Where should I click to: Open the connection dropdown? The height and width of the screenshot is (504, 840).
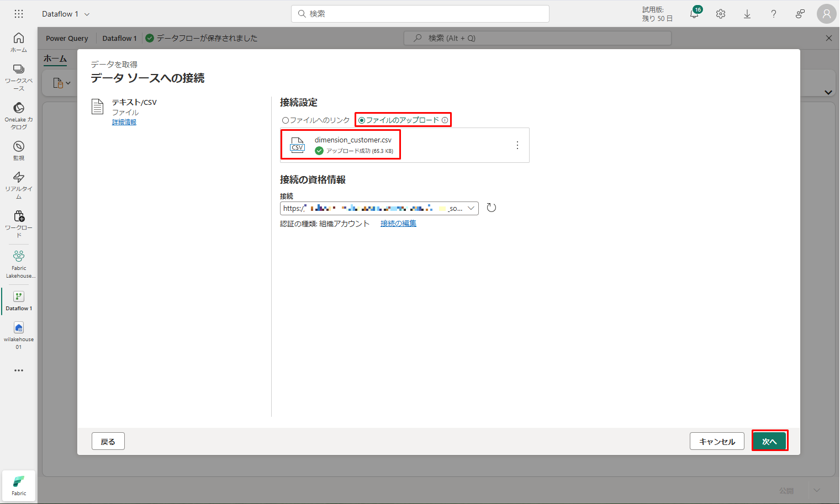pos(379,208)
